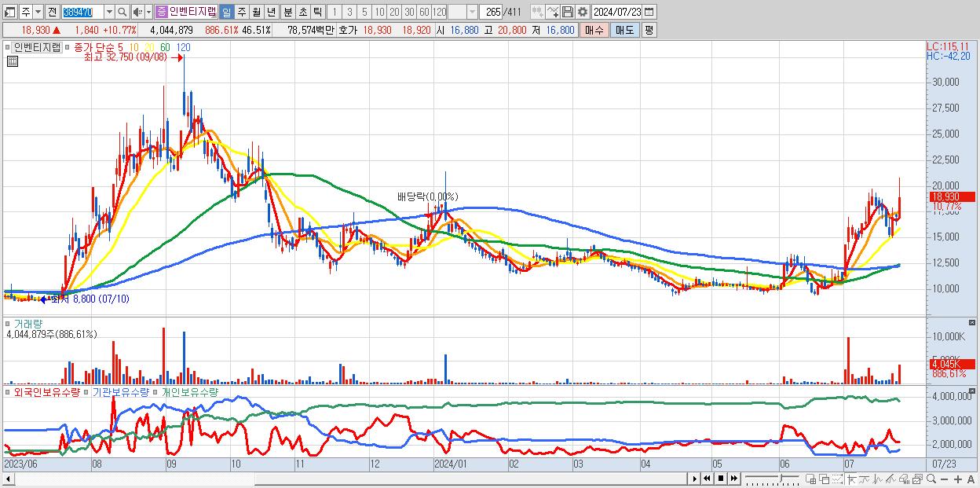The image size is (980, 488).
Task: Click the add chart pane icon
Action: point(811,479)
